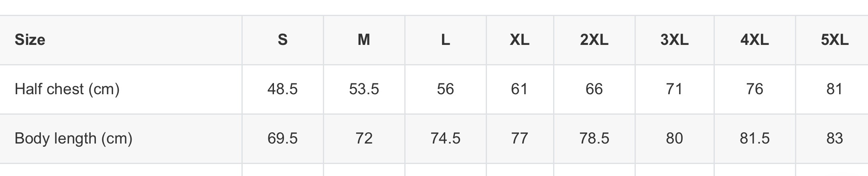
Task: Select the 5XL size header
Action: pos(835,40)
